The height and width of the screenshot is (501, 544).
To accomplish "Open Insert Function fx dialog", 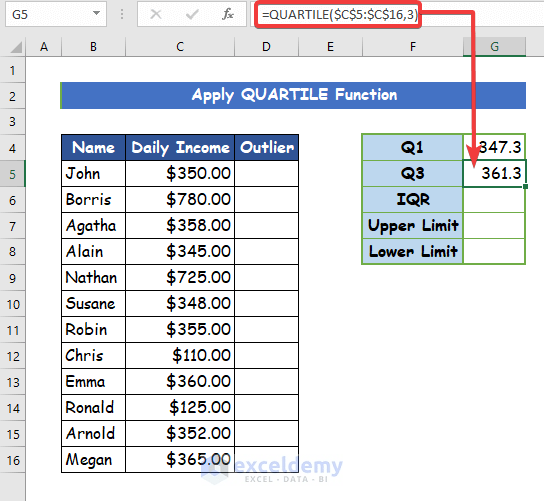I will pyautogui.click(x=228, y=14).
